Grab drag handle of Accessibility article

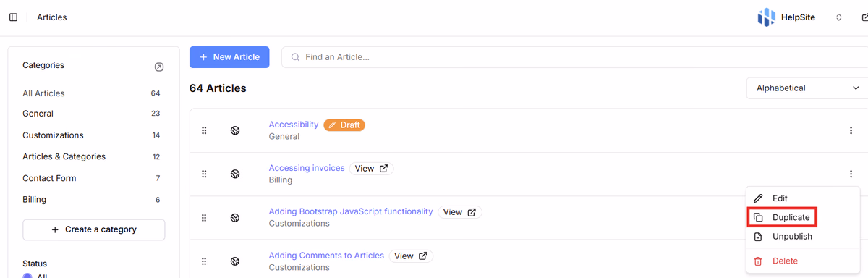click(x=204, y=130)
